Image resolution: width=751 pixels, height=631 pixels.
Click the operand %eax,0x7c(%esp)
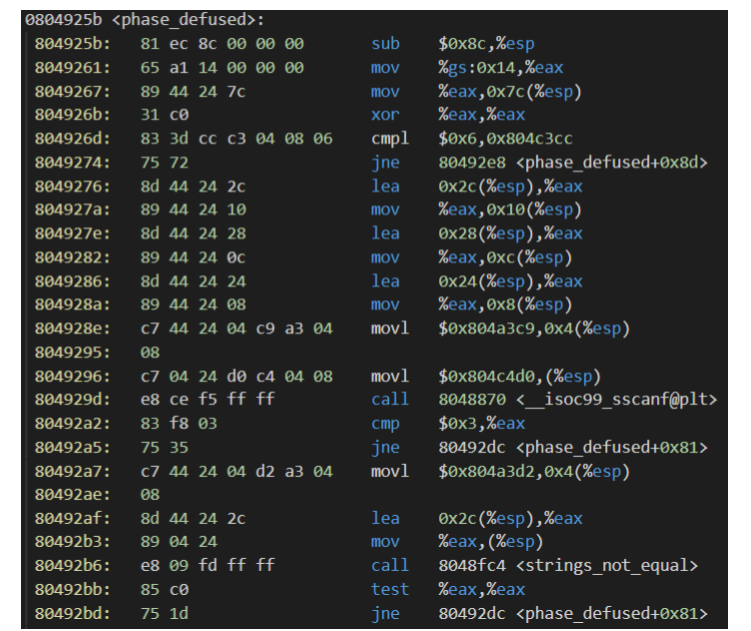point(510,92)
